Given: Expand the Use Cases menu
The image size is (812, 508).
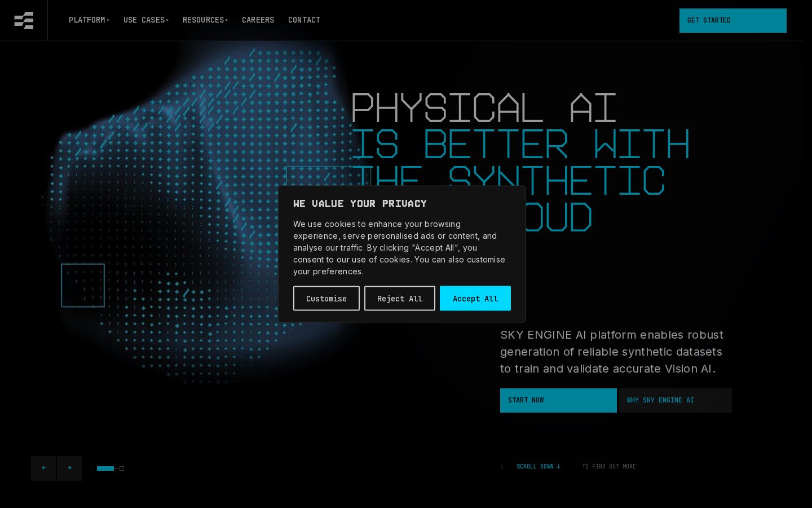Looking at the screenshot, I should click(146, 20).
